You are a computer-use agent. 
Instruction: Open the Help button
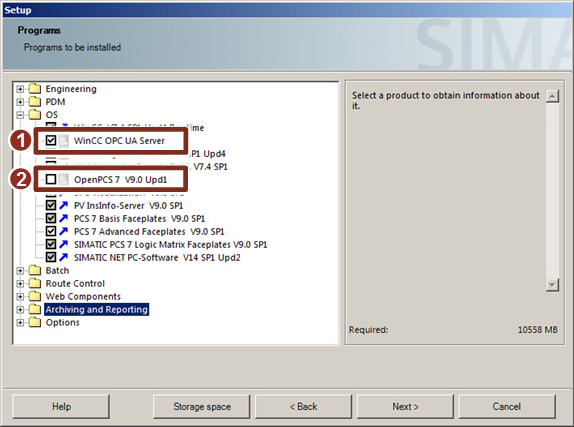[x=61, y=406]
